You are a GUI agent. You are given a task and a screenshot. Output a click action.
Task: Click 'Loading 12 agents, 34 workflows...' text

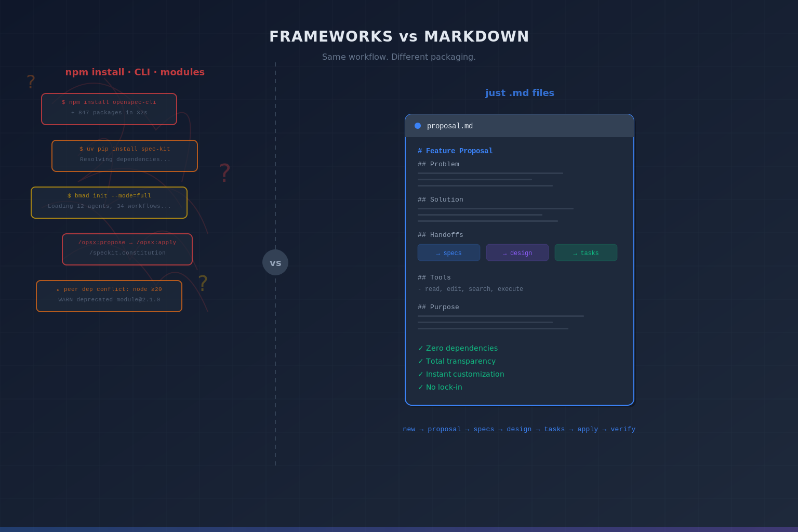click(110, 206)
